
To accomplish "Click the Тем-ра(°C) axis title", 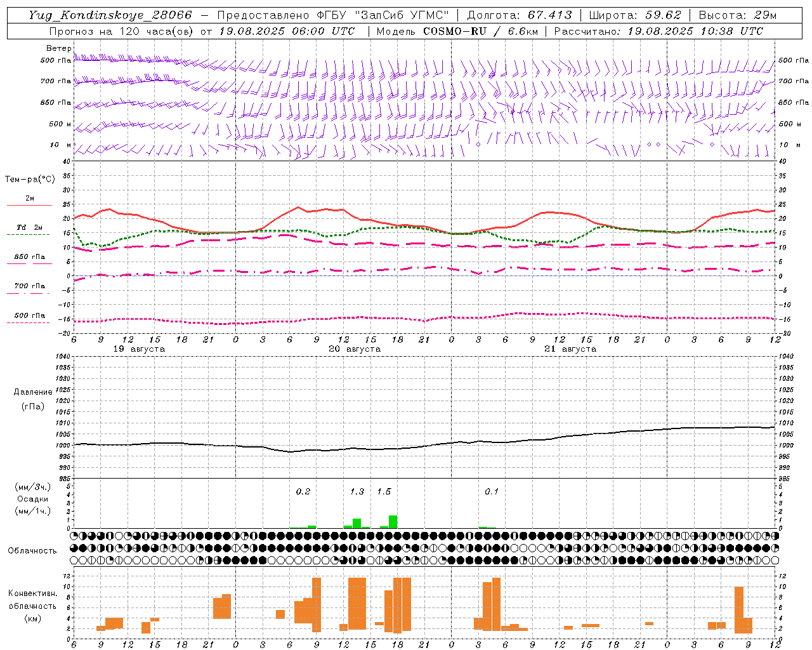I will [30, 180].
